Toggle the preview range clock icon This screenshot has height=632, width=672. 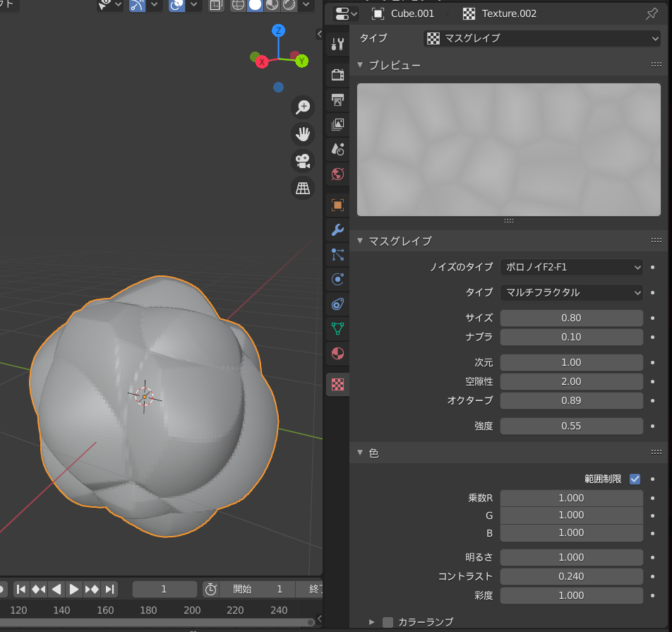tap(210, 589)
